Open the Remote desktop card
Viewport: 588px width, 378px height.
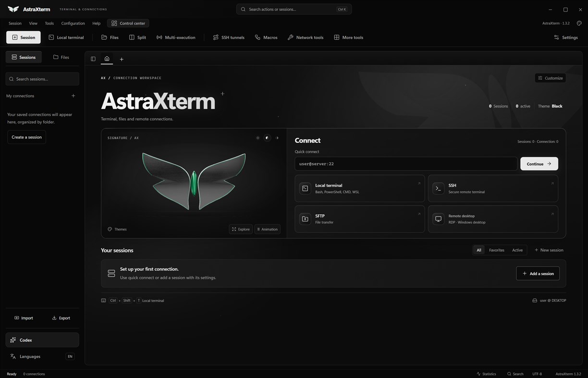493,219
